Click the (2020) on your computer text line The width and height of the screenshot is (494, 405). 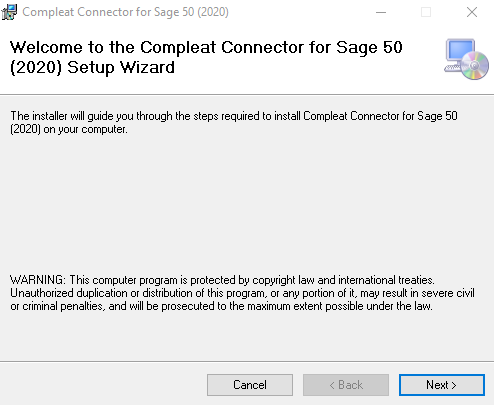pos(69,129)
